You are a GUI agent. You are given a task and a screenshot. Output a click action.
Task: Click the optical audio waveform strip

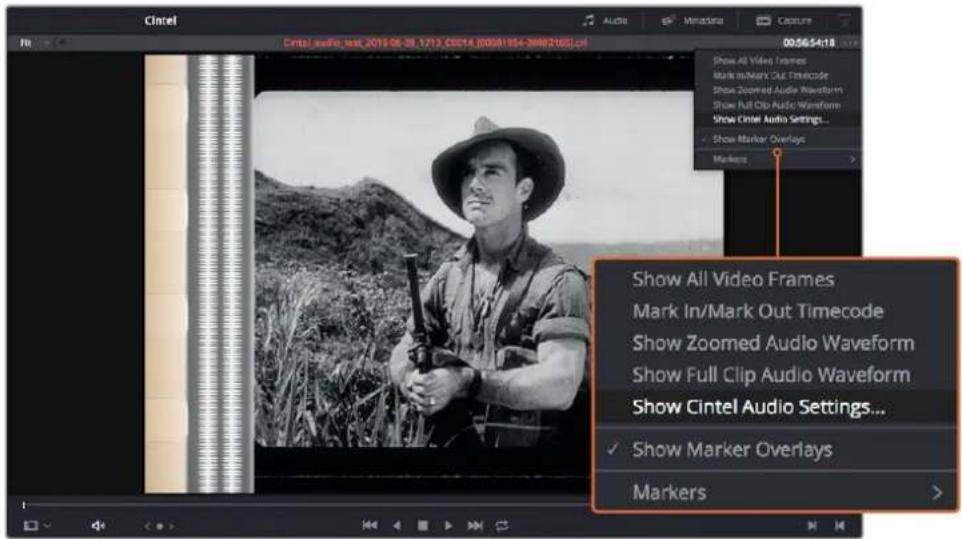pyautogui.click(x=221, y=274)
